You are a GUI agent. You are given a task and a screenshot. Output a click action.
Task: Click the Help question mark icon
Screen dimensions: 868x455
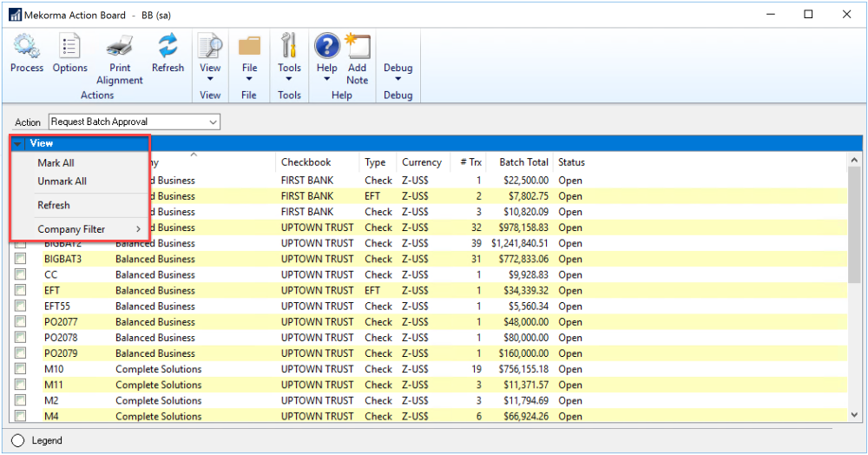click(x=326, y=46)
